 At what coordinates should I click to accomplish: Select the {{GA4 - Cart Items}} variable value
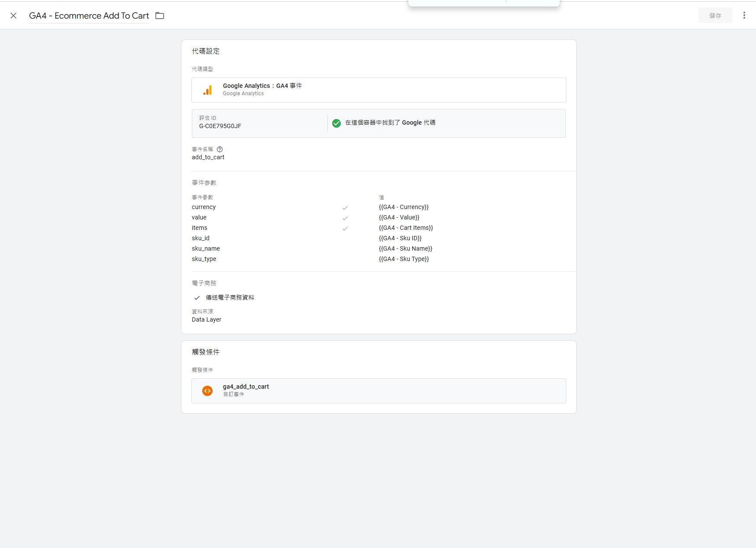406,228
